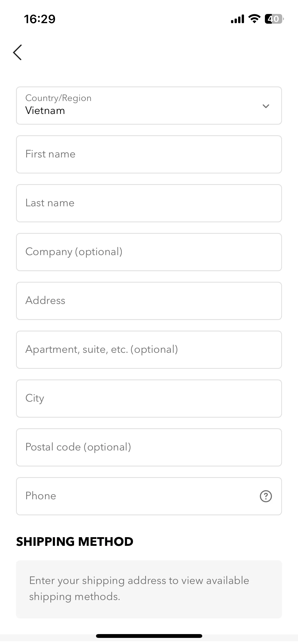Tap the shipping methods info box
The width and height of the screenshot is (298, 644).
pos(149,589)
